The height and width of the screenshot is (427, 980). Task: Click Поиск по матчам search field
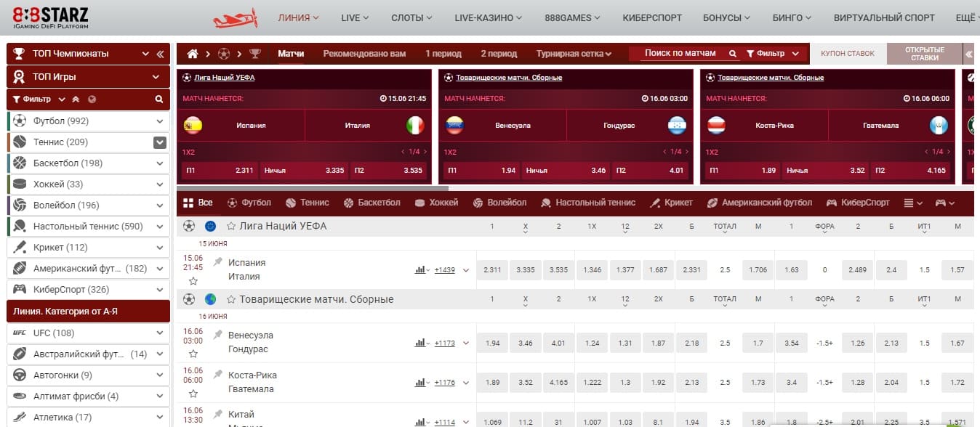[x=680, y=54]
